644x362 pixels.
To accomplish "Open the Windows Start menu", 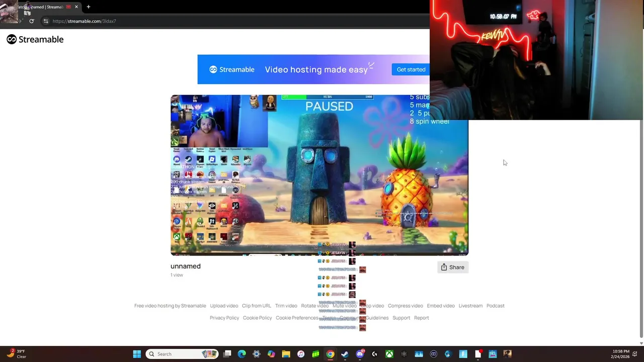I will click(137, 354).
